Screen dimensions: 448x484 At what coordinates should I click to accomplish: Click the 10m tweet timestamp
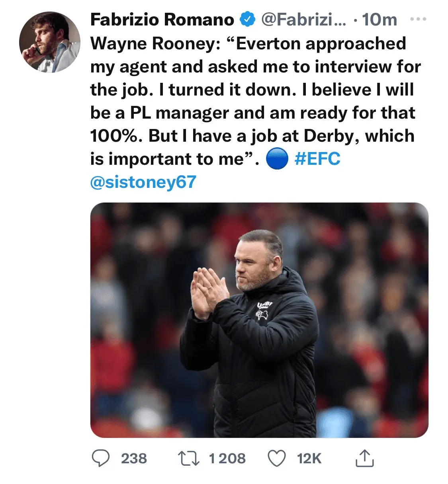[379, 20]
